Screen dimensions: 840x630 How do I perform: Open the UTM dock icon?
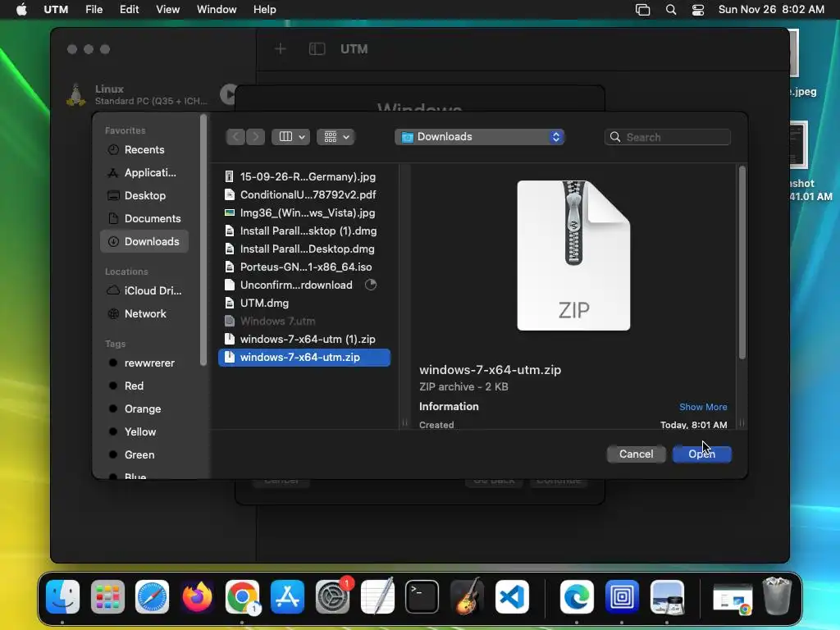622,596
